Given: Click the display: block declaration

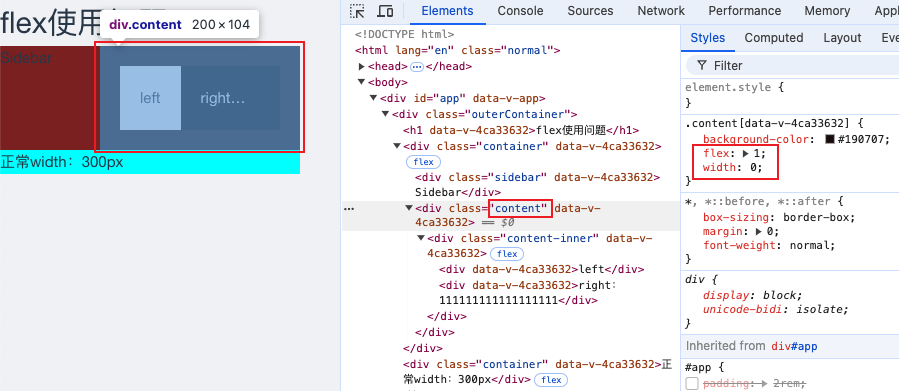Looking at the screenshot, I should click(752, 295).
